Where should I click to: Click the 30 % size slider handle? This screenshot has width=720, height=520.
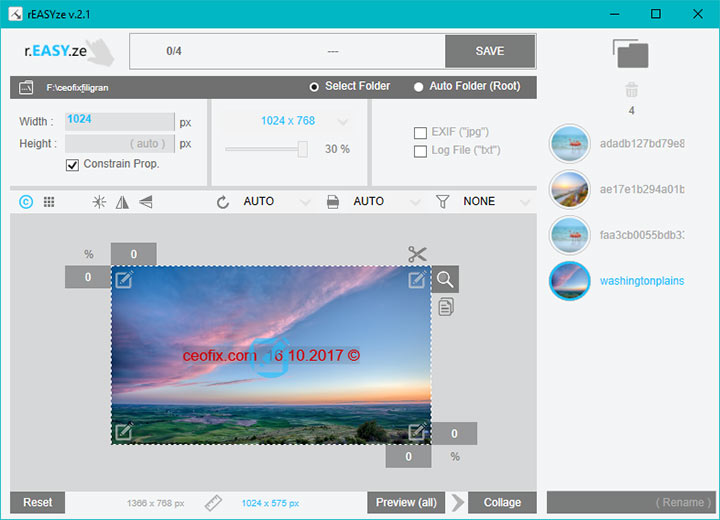click(x=303, y=149)
